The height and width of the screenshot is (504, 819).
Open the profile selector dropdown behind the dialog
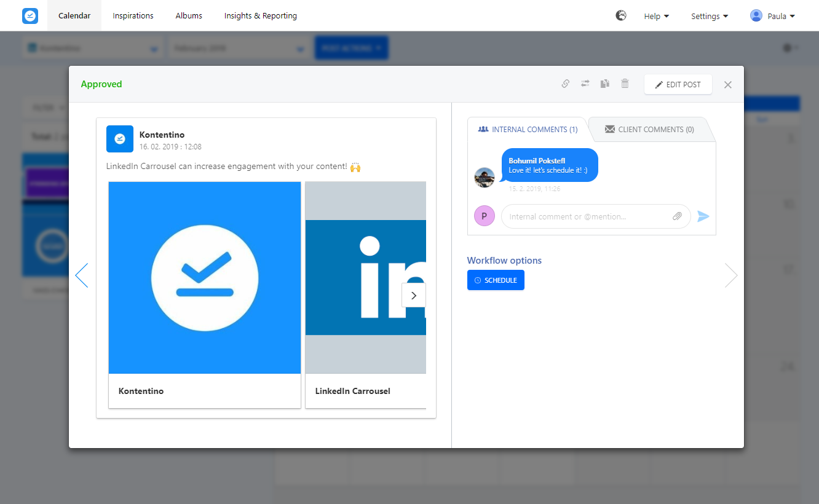(92, 48)
